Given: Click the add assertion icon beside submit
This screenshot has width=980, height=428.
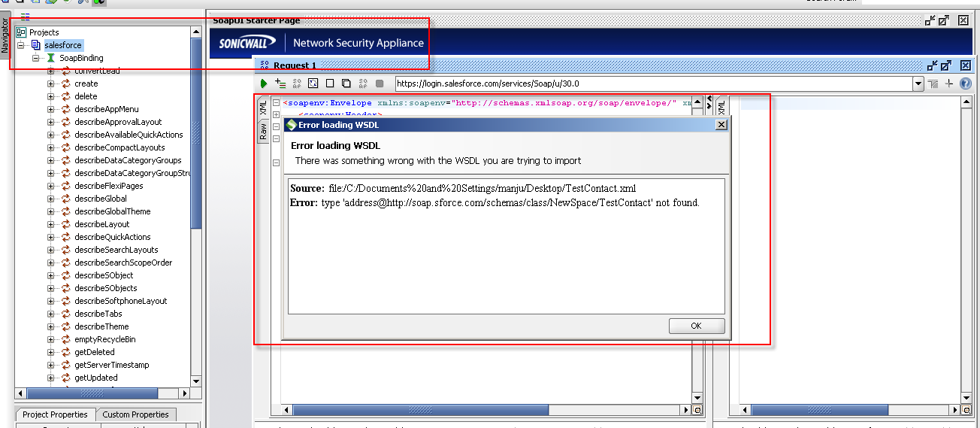Looking at the screenshot, I should click(x=280, y=83).
